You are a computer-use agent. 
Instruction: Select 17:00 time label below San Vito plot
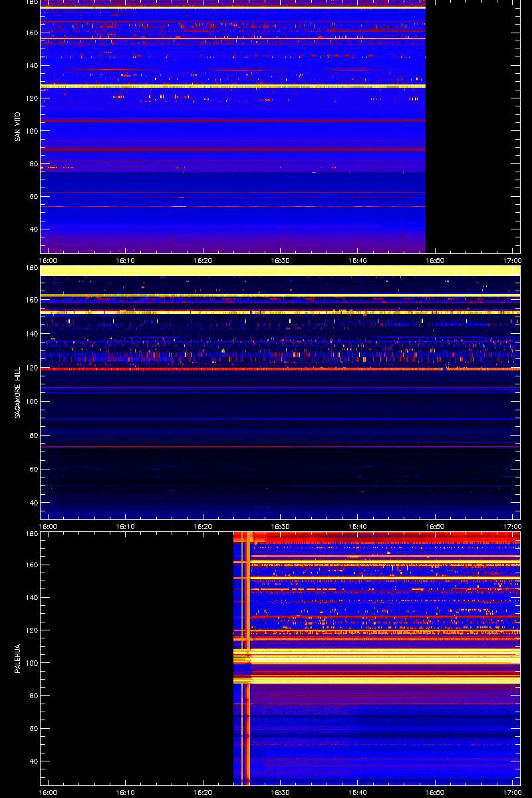[512, 261]
